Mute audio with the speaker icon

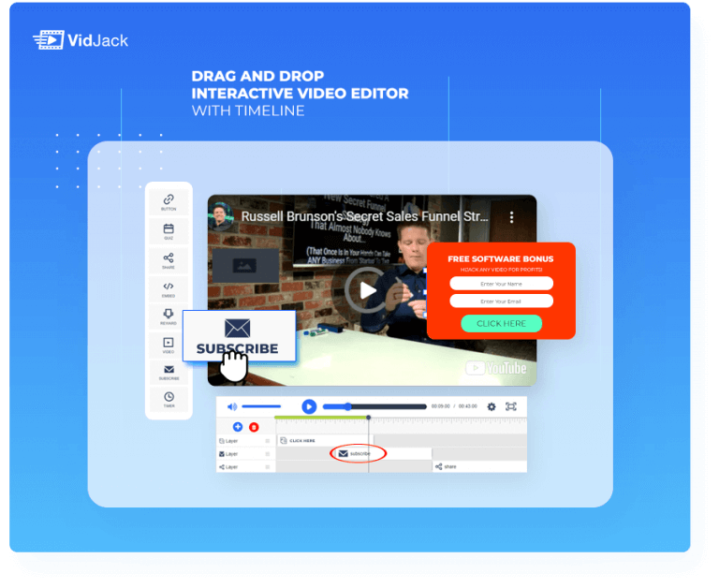coord(232,407)
